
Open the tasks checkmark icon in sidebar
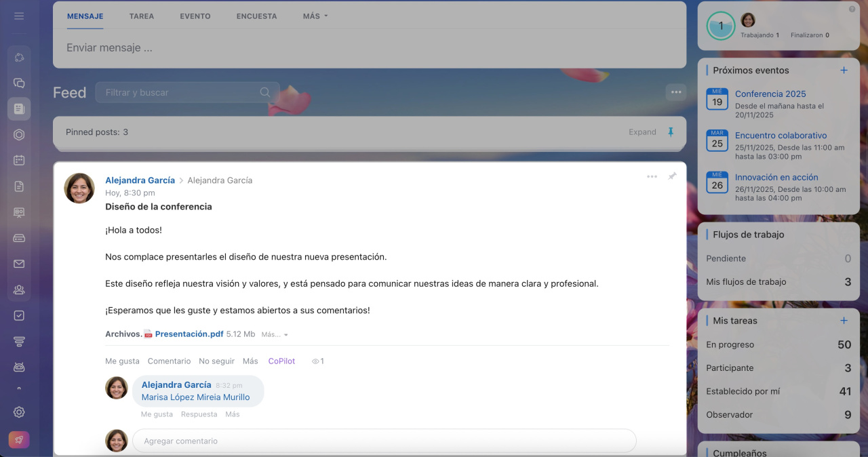19,315
